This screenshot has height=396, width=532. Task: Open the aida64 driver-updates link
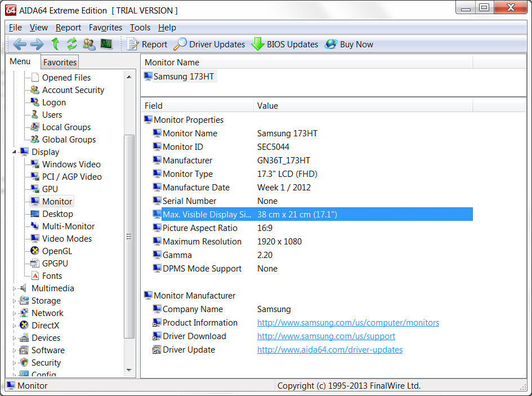330,350
